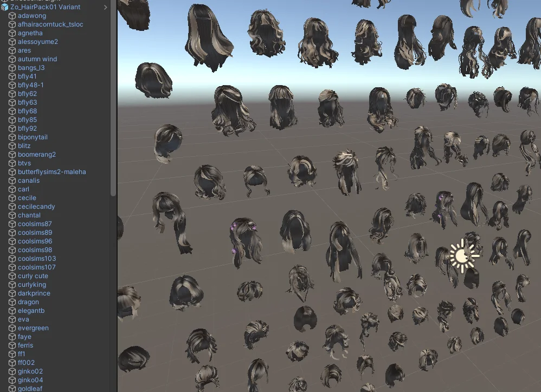Click the prefab icon next to curly cute
The height and width of the screenshot is (392, 541).
click(x=12, y=276)
